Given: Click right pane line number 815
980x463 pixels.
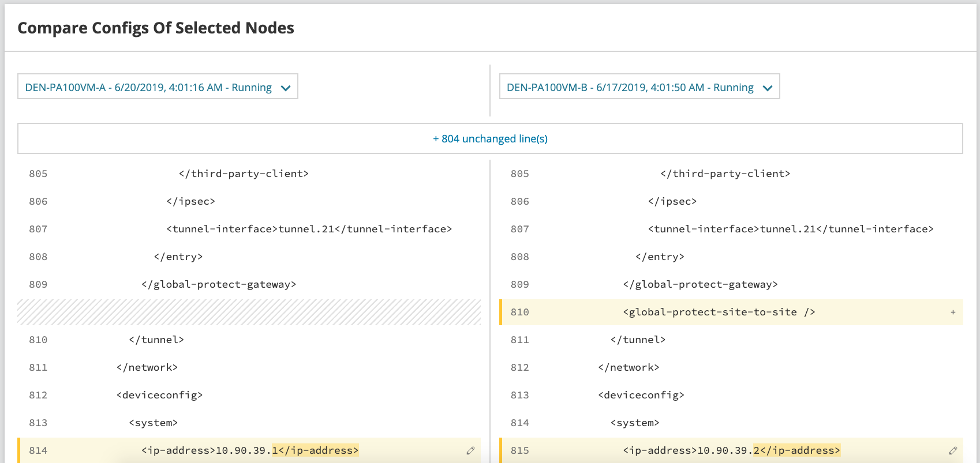Looking at the screenshot, I should coord(519,450).
